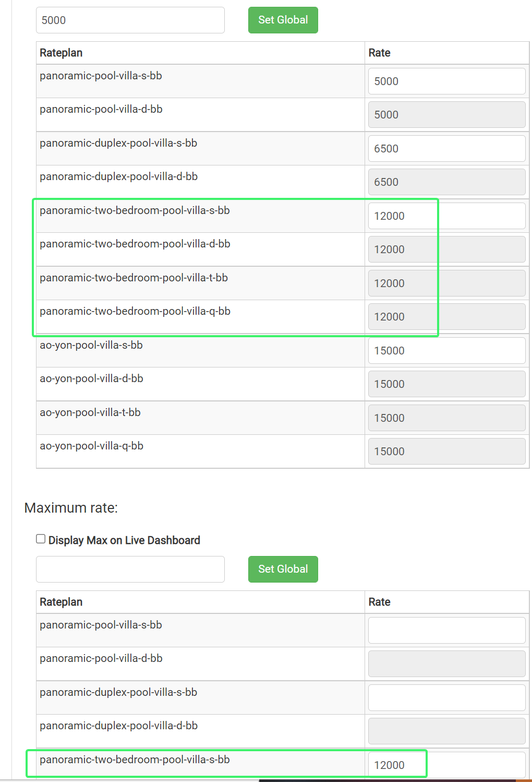Focus the empty maximum rate field for panoramic-pool-villa-s-bb
Viewport: 532px width, 782px height.
(x=446, y=631)
